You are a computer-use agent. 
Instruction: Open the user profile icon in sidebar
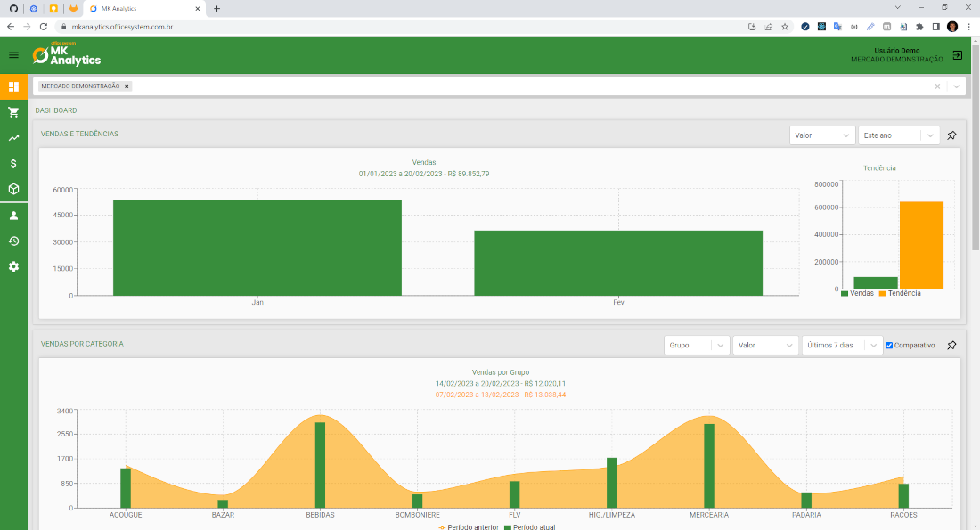click(12, 215)
